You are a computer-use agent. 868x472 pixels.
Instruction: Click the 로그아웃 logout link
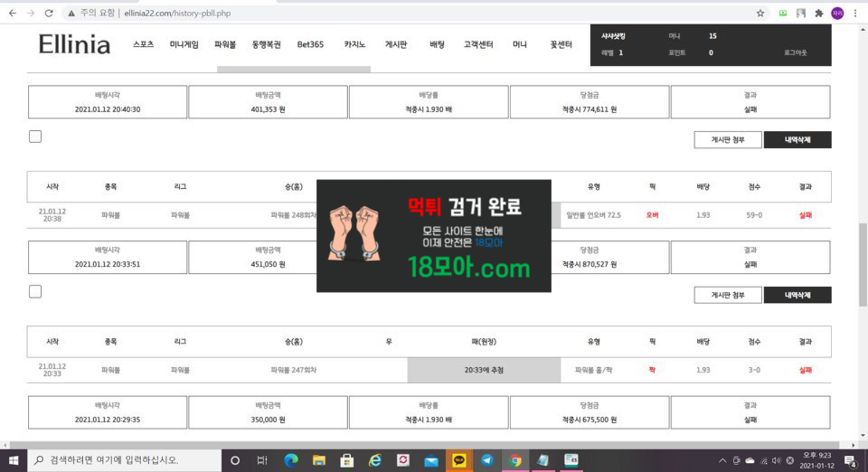pyautogui.click(x=795, y=53)
